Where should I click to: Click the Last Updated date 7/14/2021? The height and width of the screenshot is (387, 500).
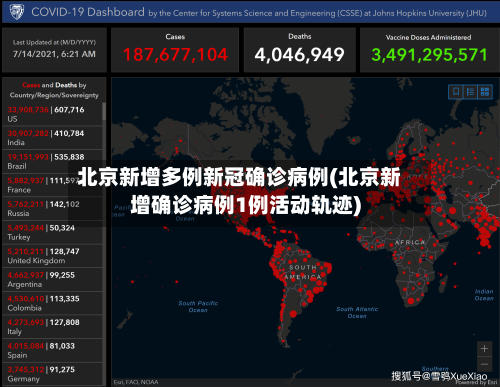click(54, 54)
